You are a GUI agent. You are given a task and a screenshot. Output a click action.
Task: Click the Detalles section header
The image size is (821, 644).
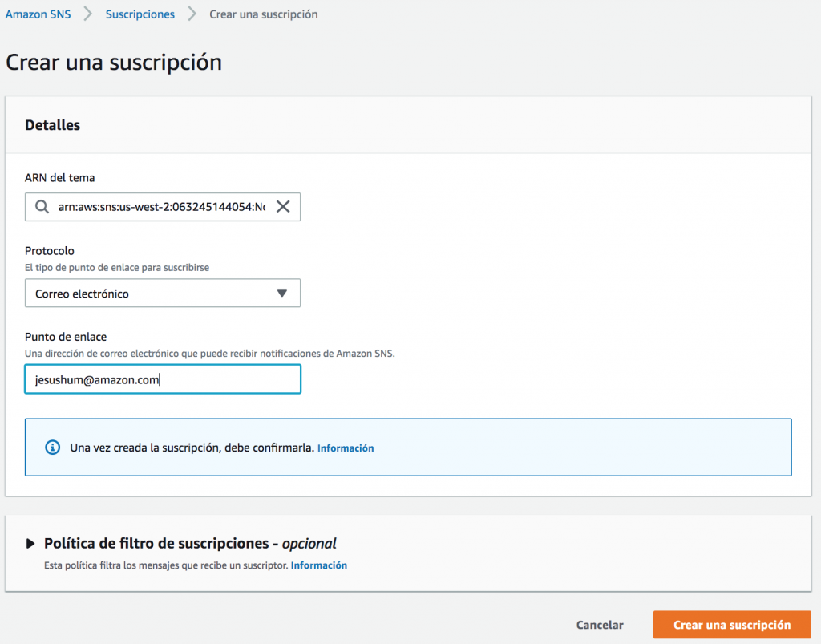53,125
